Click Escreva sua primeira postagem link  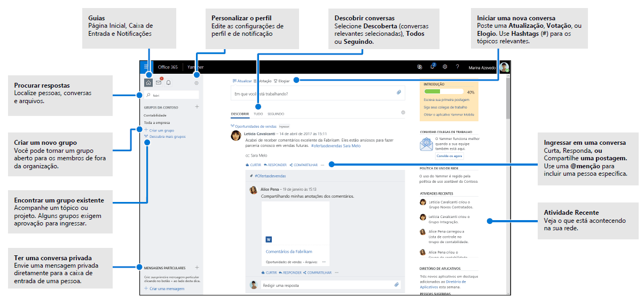point(446,100)
